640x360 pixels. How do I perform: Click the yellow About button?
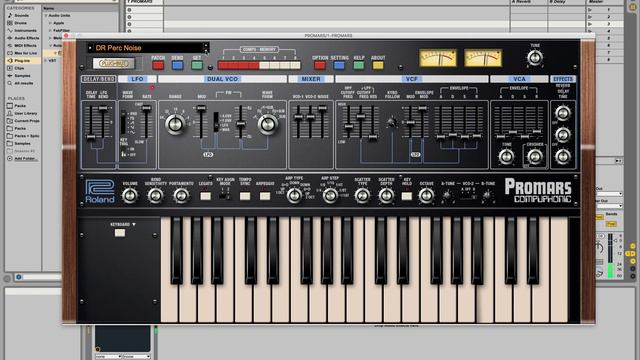pos(378,65)
